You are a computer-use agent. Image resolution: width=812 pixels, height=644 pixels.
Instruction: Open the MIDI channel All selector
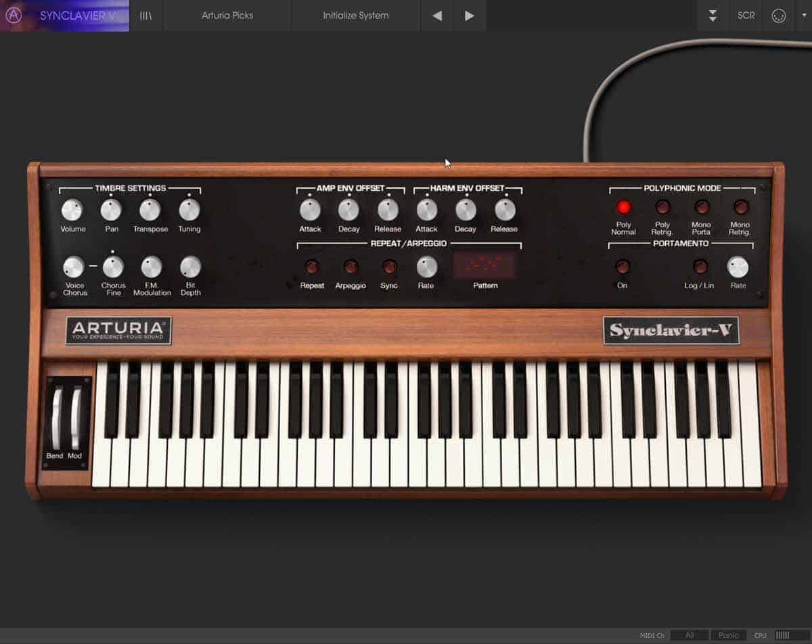690,635
